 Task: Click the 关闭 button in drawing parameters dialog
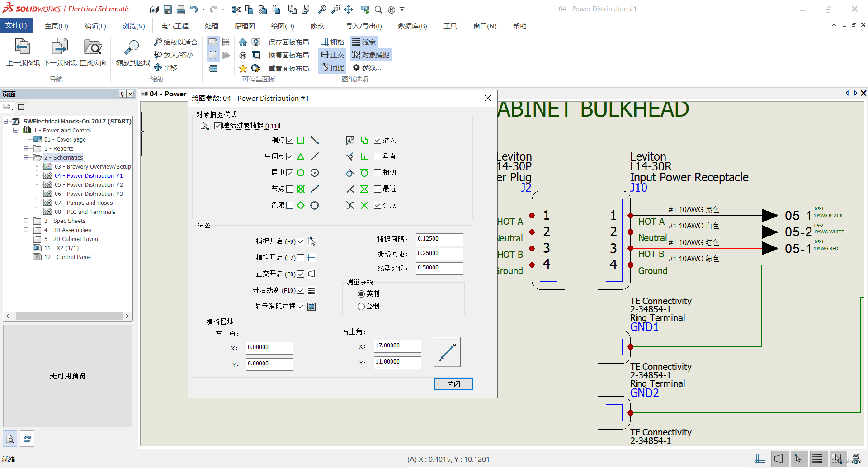click(x=453, y=384)
